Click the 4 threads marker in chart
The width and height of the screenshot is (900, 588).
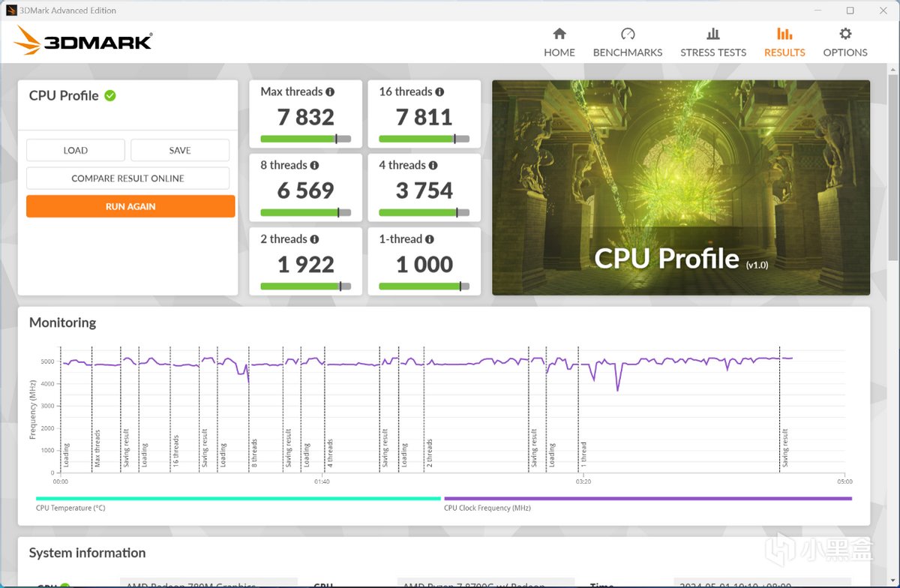[x=329, y=453]
